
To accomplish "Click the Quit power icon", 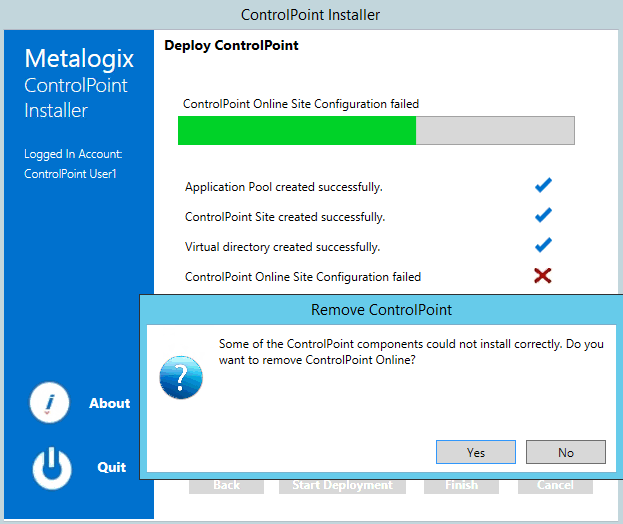I will (52, 468).
